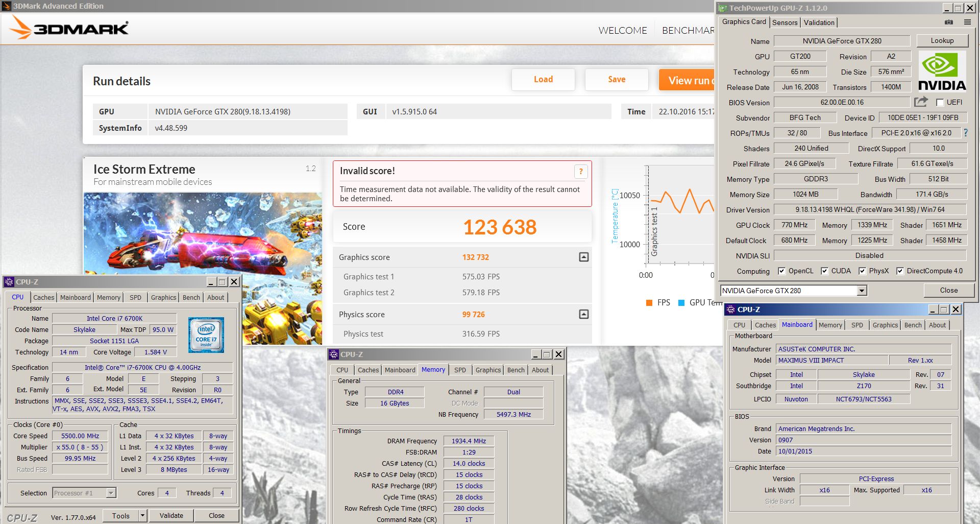Open Memory tab in CPU-Z Mainboard window
The image size is (980, 524).
(x=830, y=325)
